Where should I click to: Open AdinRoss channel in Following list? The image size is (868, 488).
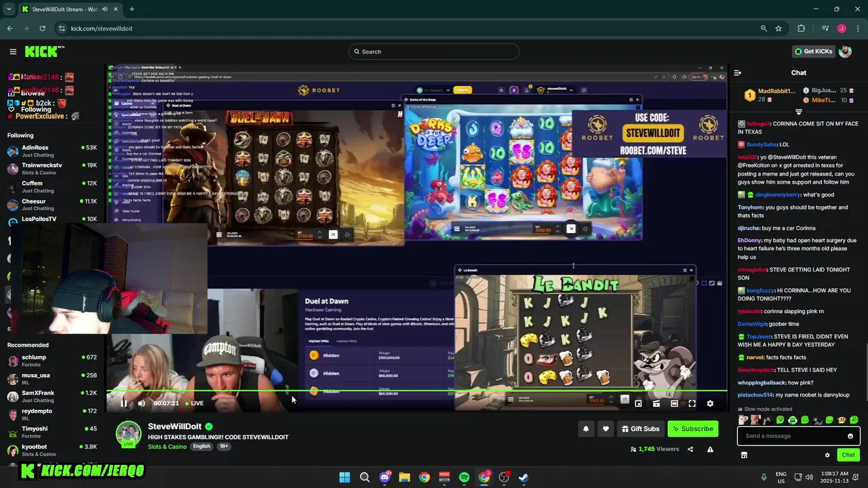coord(52,151)
